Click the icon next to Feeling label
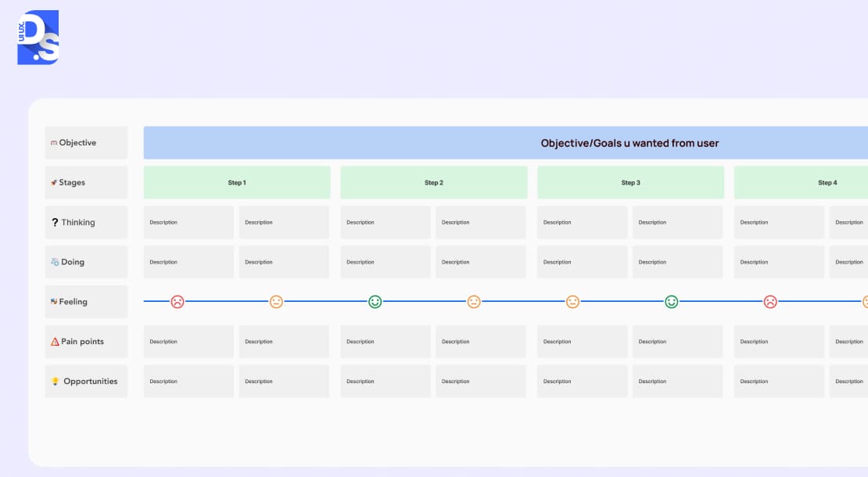The height and width of the screenshot is (477, 868). pyautogui.click(x=54, y=302)
